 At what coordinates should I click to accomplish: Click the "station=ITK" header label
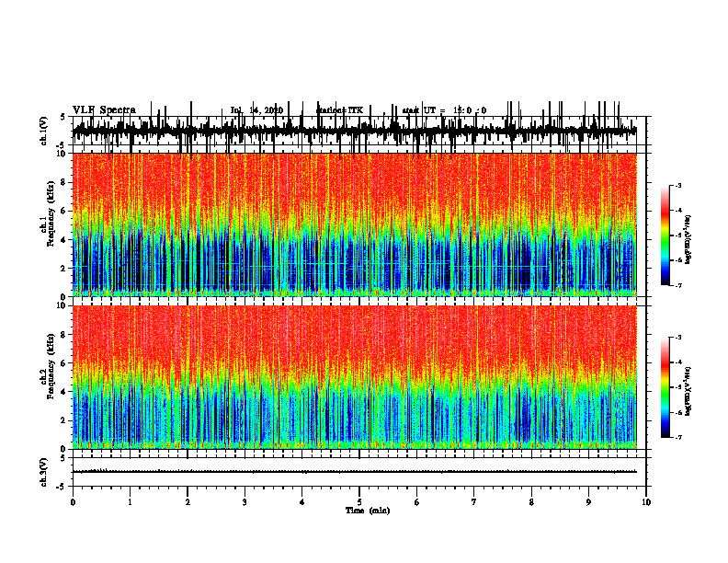[x=339, y=110]
